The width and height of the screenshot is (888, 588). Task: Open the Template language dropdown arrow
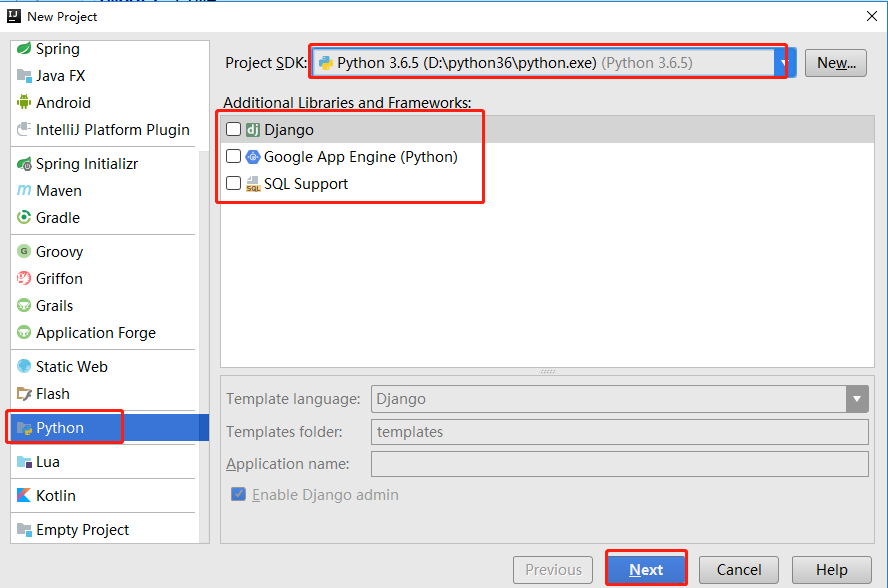click(857, 399)
